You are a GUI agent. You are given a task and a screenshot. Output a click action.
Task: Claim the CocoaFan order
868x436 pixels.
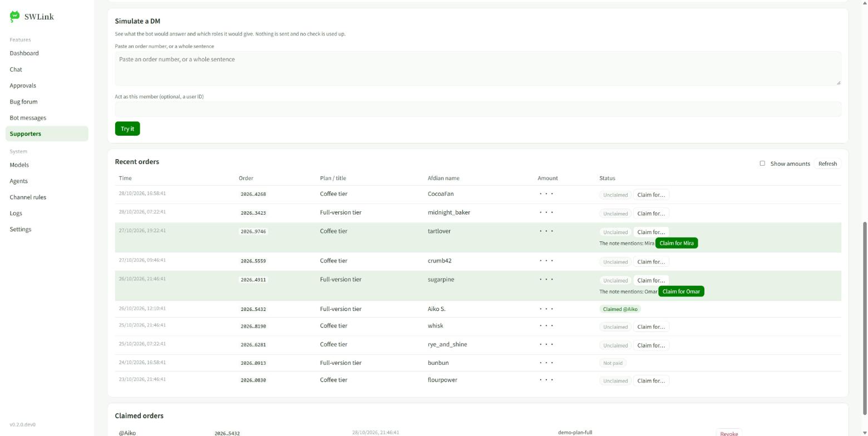(x=651, y=195)
